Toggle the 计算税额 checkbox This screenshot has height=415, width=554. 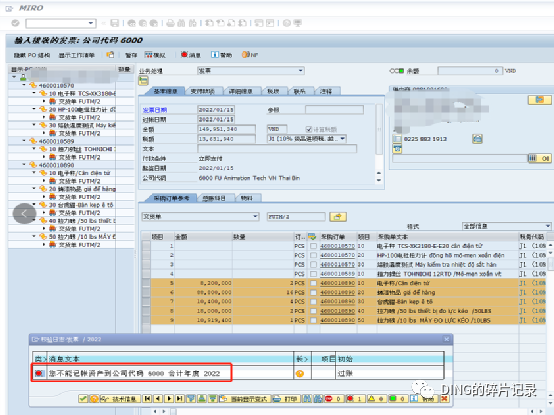[x=308, y=129]
